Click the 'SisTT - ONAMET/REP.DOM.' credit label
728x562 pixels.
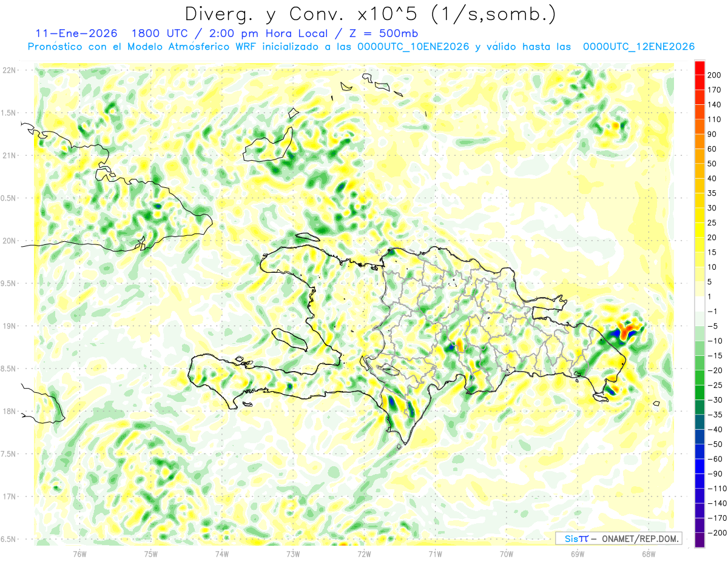(619, 538)
